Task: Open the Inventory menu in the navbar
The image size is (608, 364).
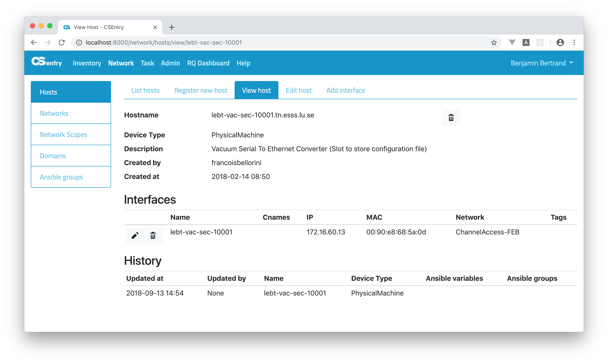Action: 87,63
